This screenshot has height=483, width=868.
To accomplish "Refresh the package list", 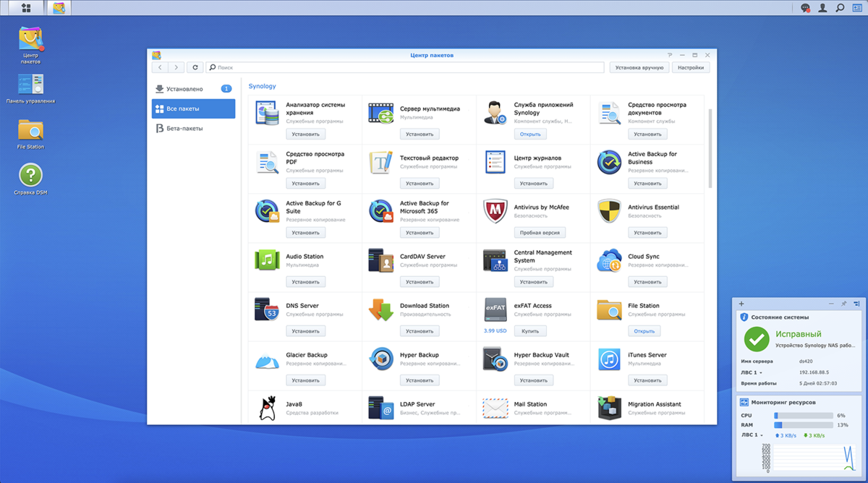I will click(195, 67).
